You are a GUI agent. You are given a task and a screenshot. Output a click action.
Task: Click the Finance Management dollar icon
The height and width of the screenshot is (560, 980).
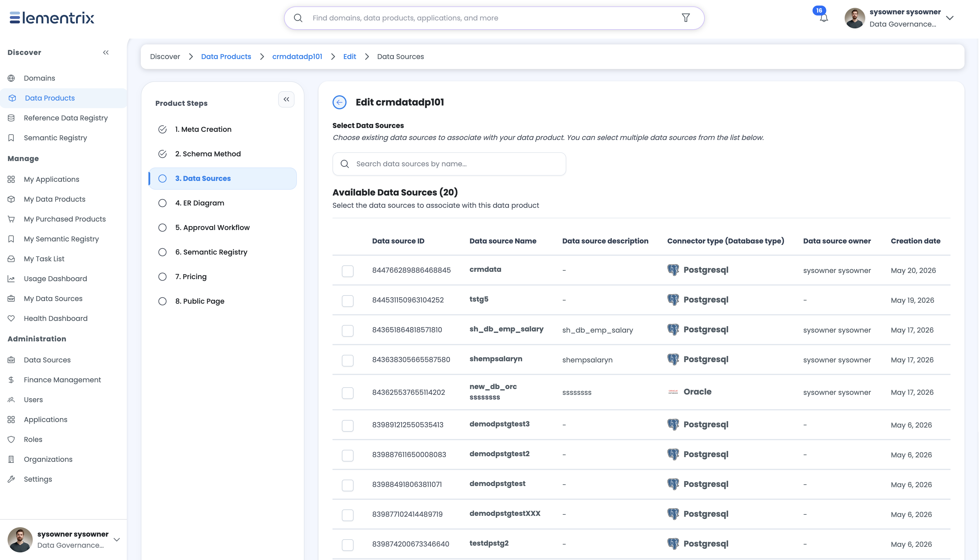[11, 380]
